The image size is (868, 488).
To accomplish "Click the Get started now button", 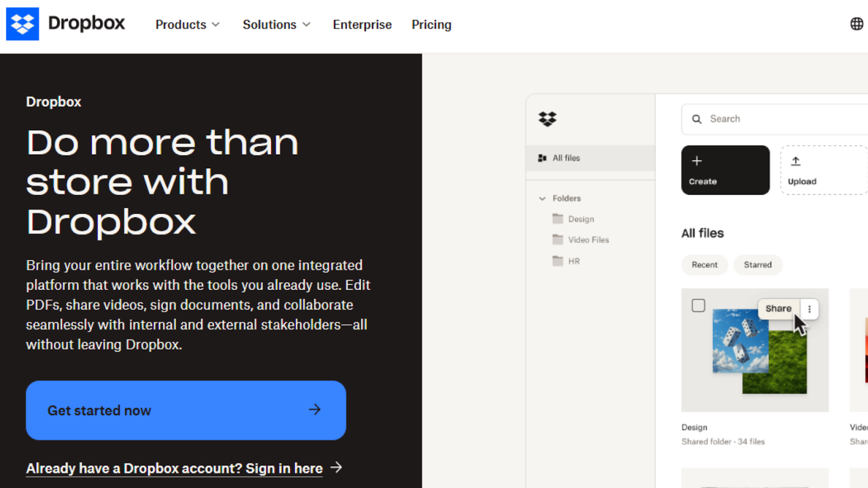I will [186, 410].
